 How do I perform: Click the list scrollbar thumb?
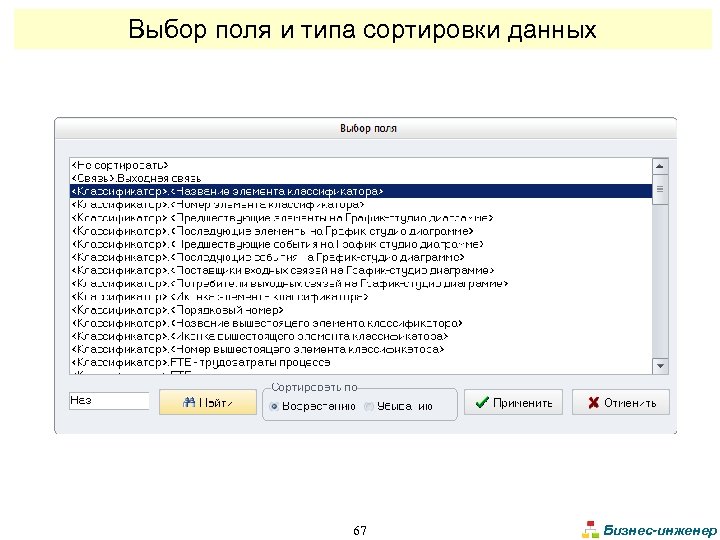pos(660,189)
